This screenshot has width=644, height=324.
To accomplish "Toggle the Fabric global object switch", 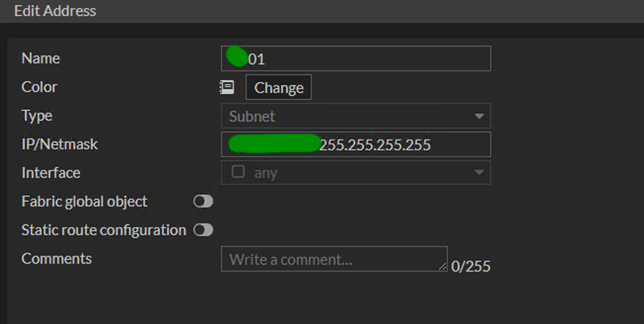I will click(203, 201).
